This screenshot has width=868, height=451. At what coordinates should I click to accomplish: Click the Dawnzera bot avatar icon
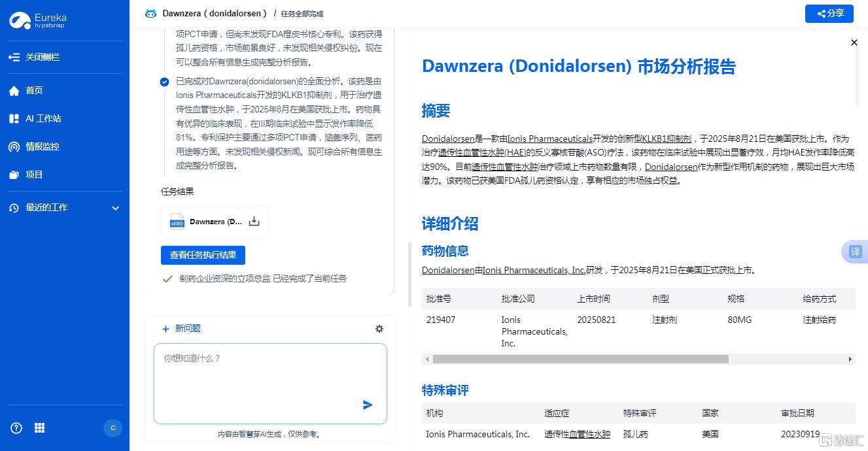point(150,13)
